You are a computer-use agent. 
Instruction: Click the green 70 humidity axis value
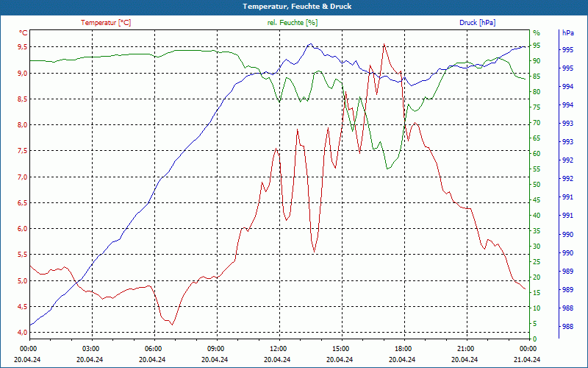(x=537, y=123)
